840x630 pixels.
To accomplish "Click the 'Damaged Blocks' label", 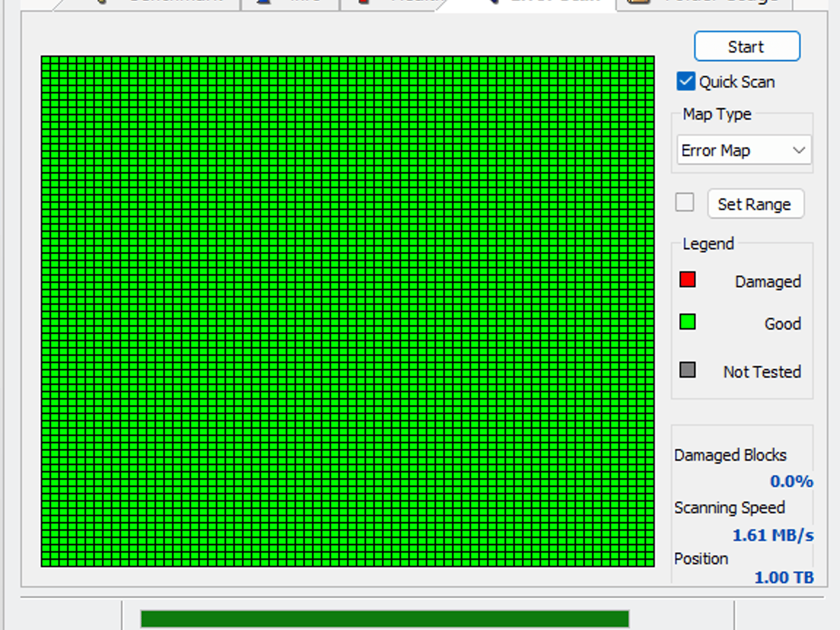I will pyautogui.click(x=730, y=455).
